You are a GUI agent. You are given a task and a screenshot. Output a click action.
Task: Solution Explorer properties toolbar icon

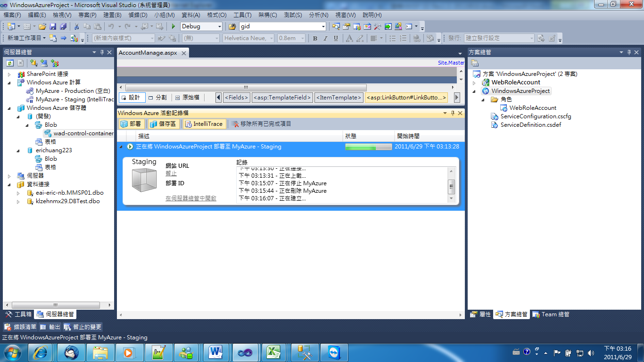475,63
